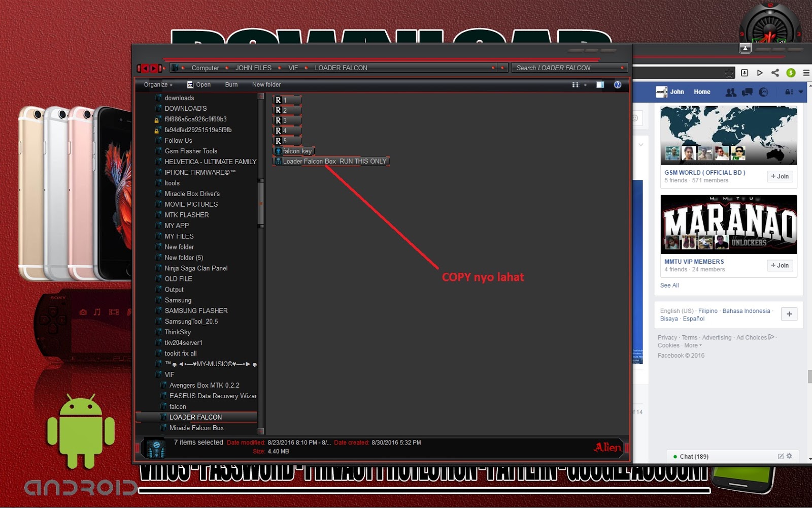Open the address bar history dropdown
Screen dimensions: 812x508
tap(493, 68)
